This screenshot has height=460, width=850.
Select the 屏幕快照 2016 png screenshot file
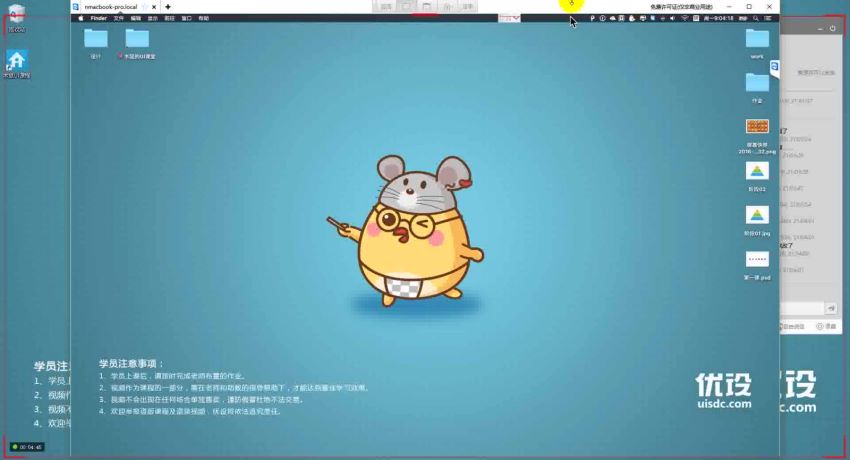tap(757, 137)
